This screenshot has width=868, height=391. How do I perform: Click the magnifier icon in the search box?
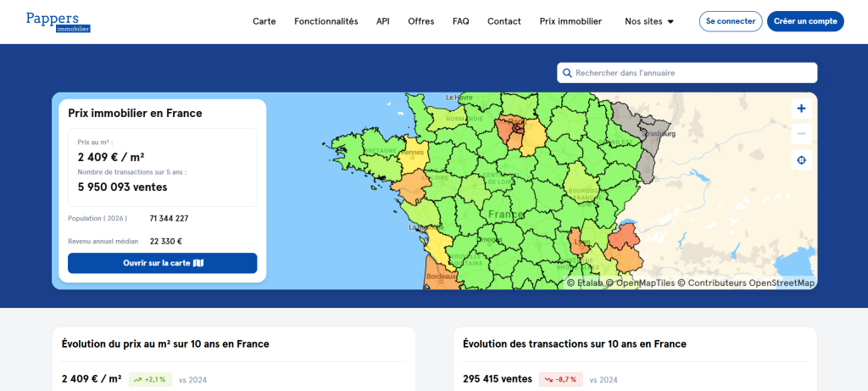[x=567, y=73]
